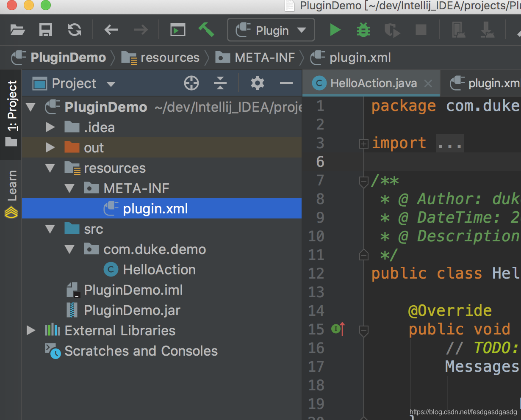
Task: Expand the .idea folder
Action: (50, 127)
